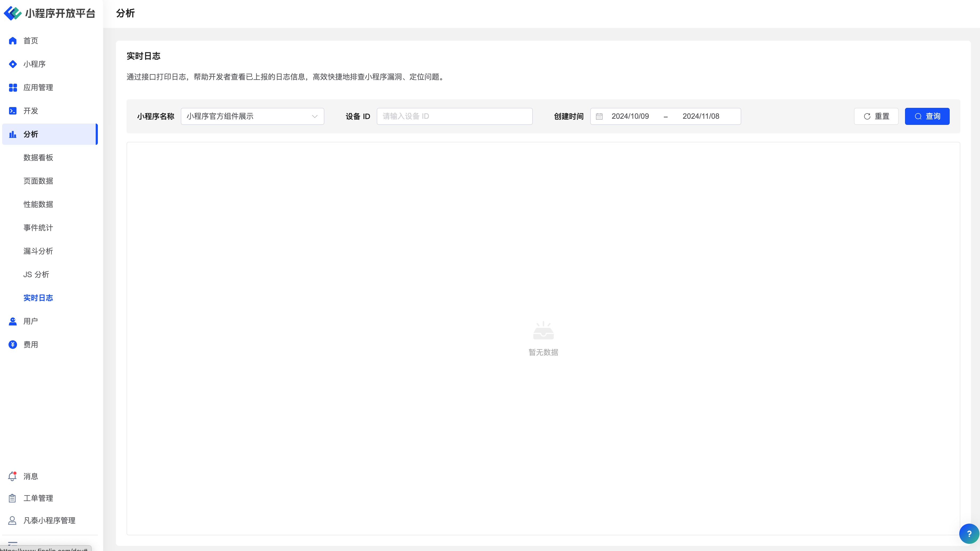The height and width of the screenshot is (551, 980).
Task: Open 消息 notifications bell icon
Action: [x=12, y=476]
